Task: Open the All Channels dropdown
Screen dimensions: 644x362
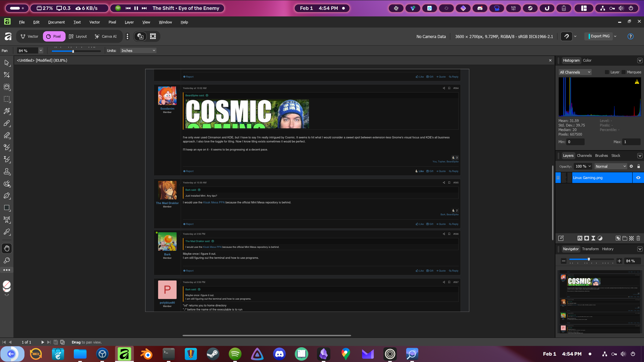Action: coord(575,72)
